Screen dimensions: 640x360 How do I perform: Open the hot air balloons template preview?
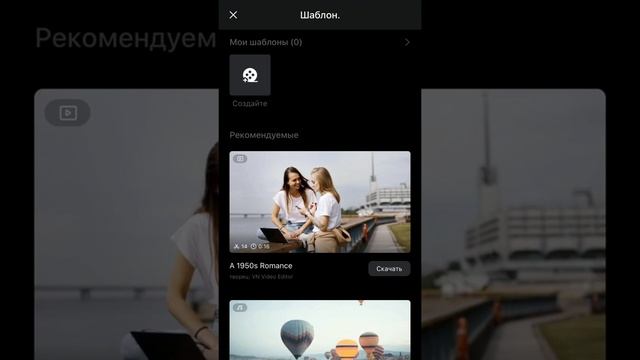[x=320, y=330]
